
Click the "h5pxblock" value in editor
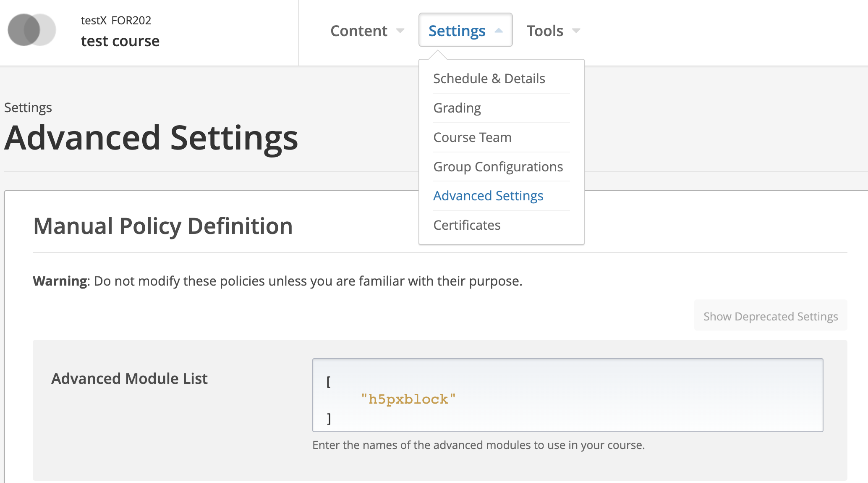point(408,399)
